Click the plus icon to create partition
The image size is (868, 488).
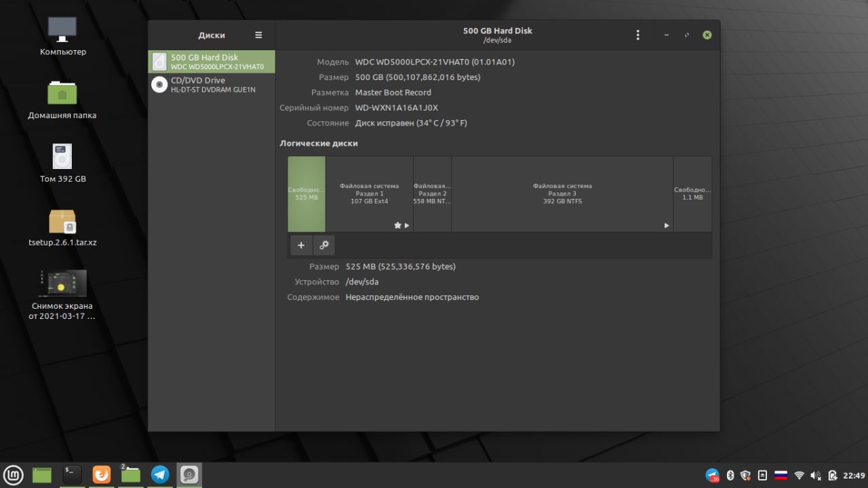coord(301,245)
